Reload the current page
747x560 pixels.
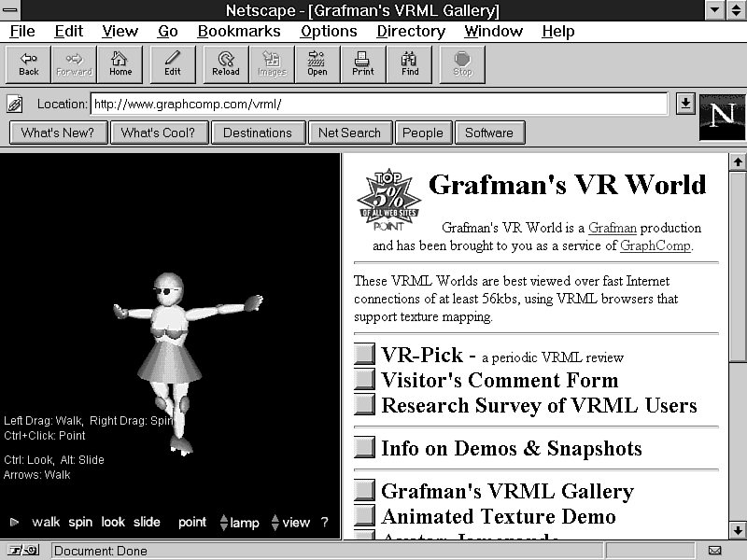pos(225,63)
